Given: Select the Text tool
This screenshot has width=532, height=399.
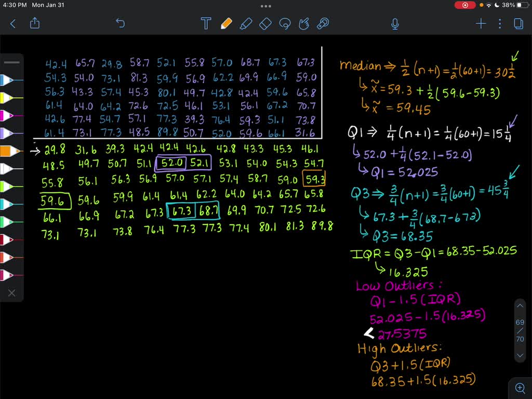Looking at the screenshot, I should (206, 23).
